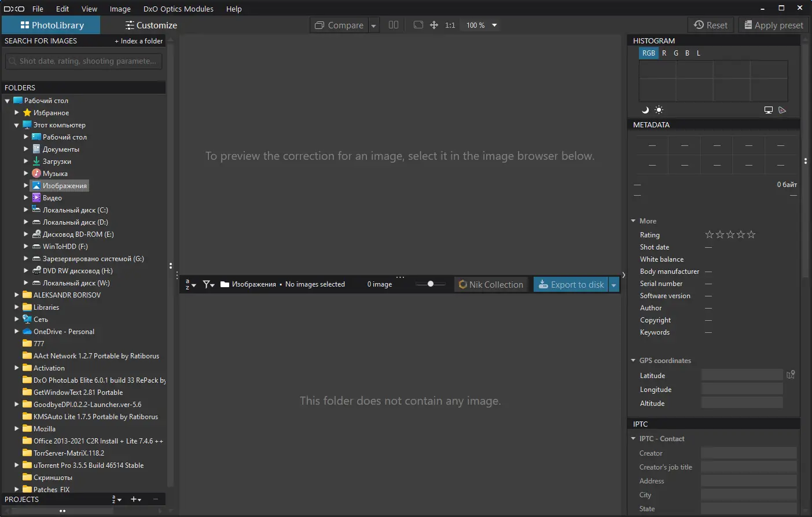Click the Apply preset button
The image size is (812, 517).
(x=773, y=25)
